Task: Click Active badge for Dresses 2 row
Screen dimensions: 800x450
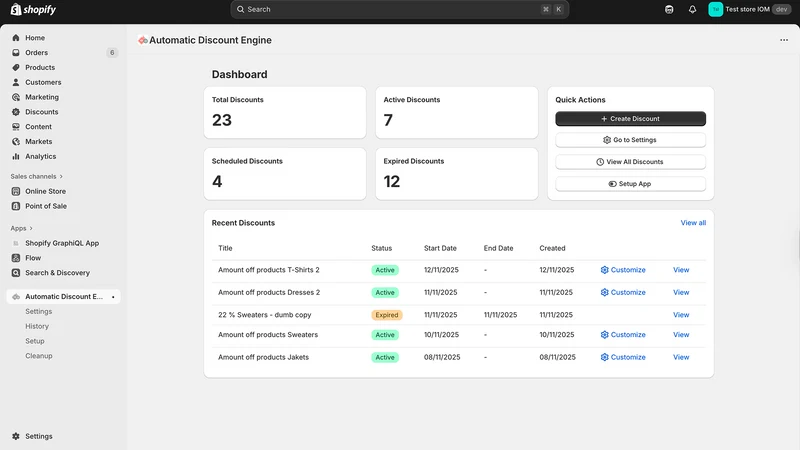Action: pyautogui.click(x=385, y=292)
